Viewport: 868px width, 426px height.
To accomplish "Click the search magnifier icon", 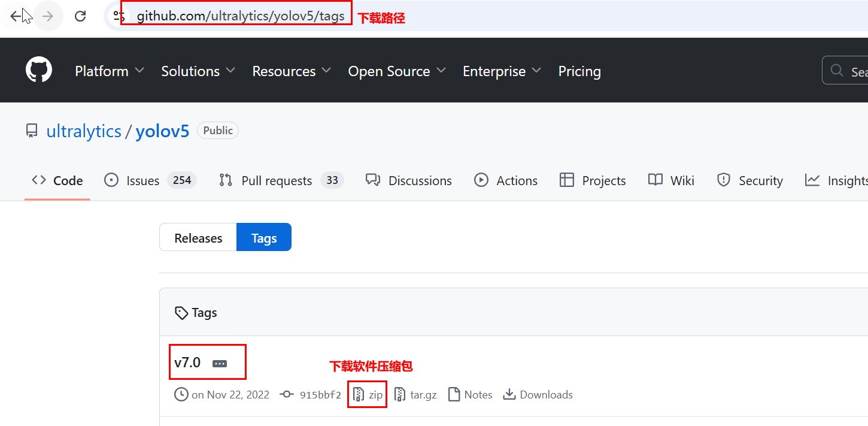I will pyautogui.click(x=837, y=71).
